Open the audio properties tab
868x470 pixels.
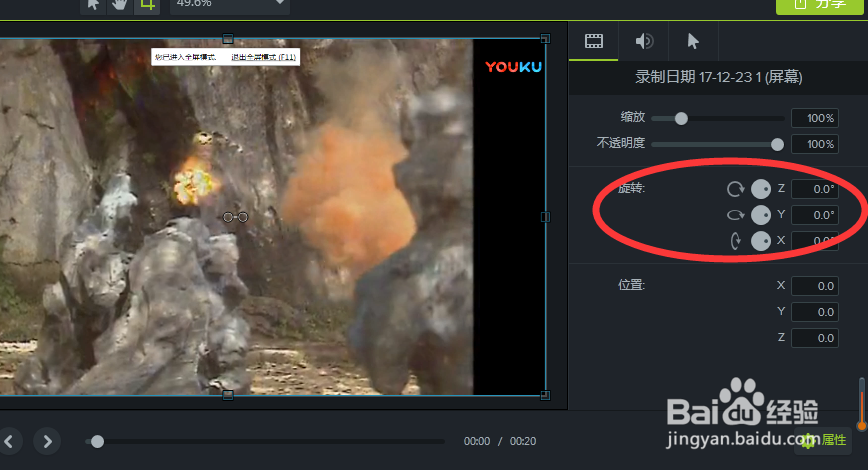click(x=644, y=41)
